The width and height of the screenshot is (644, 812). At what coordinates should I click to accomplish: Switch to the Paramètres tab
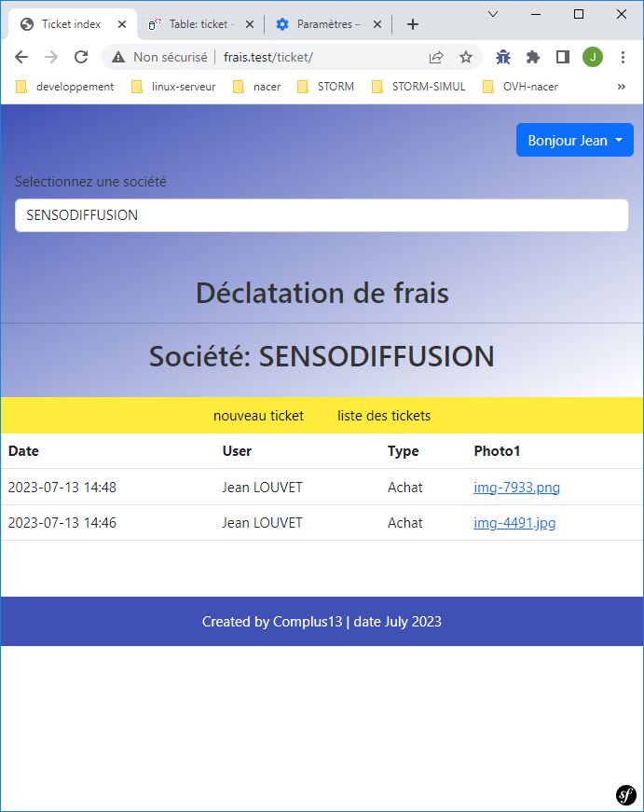click(326, 24)
